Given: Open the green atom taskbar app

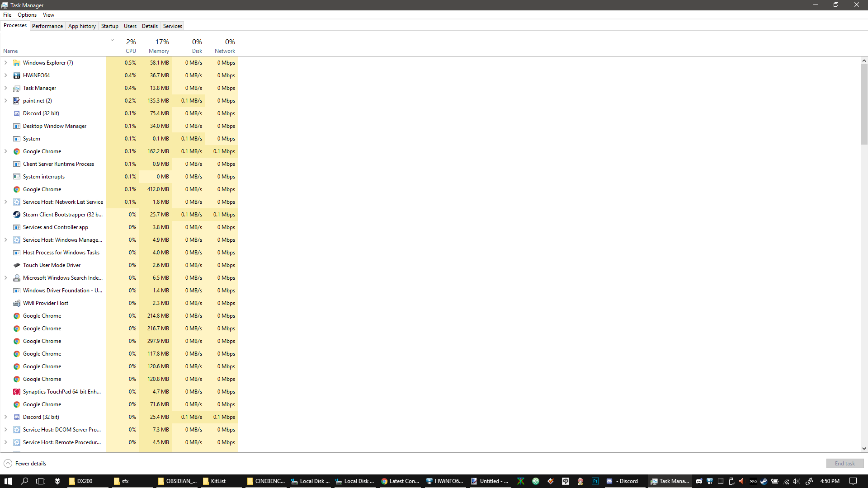Looking at the screenshot, I should click(536, 481).
